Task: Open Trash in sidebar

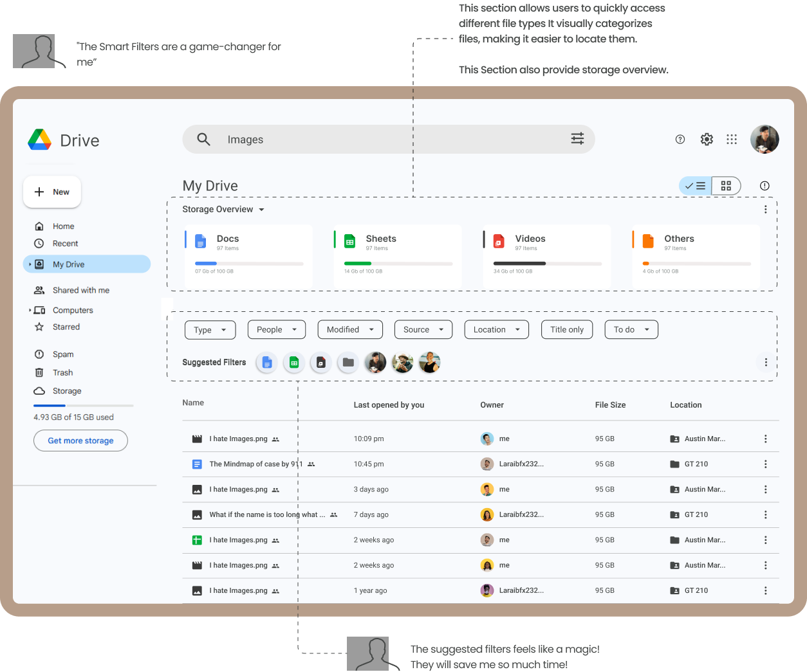Action: coord(62,372)
